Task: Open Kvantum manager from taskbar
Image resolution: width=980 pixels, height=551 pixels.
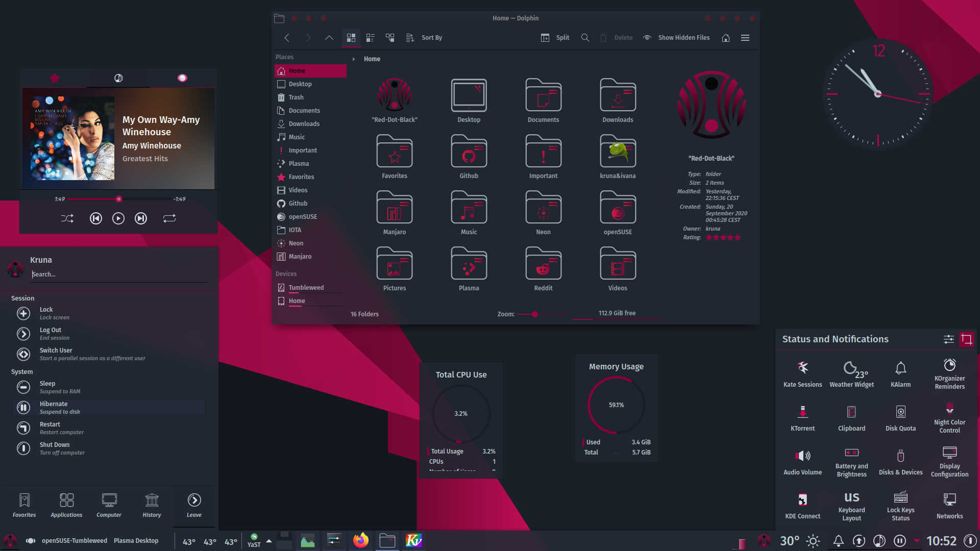Action: click(414, 540)
